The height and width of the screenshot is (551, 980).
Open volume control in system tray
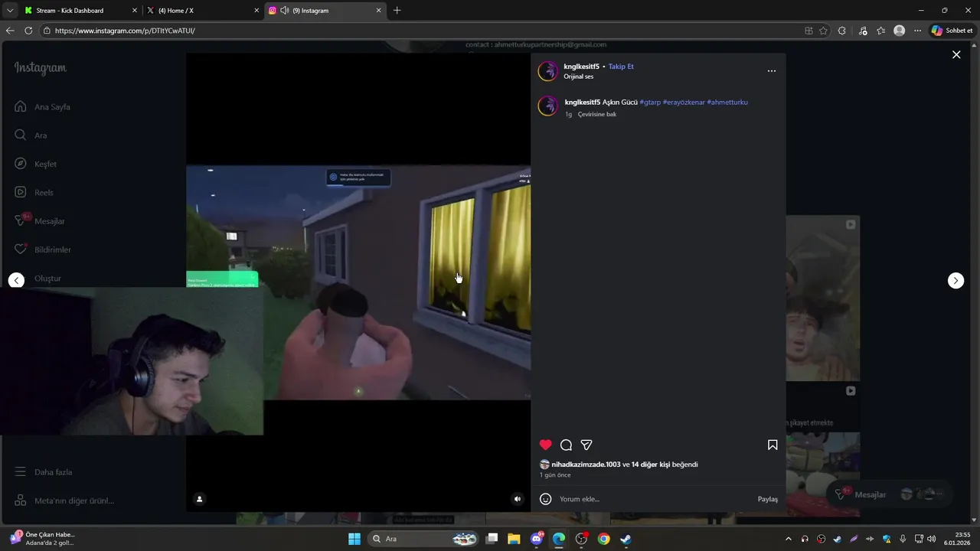(932, 539)
